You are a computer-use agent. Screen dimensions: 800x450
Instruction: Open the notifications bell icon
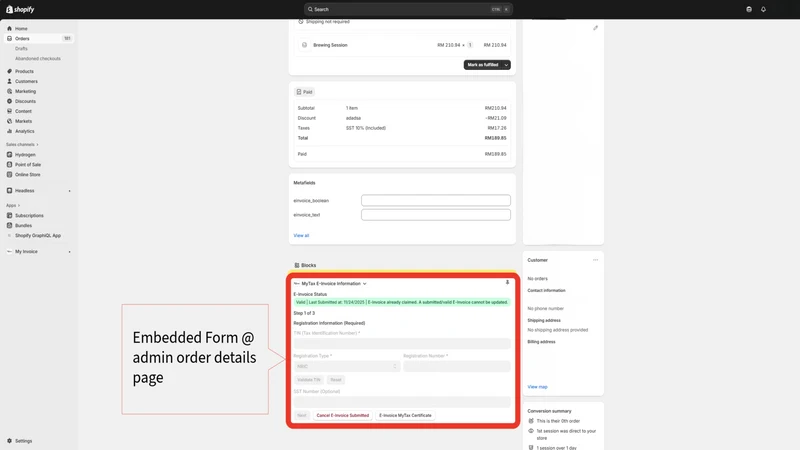pyautogui.click(x=763, y=9)
